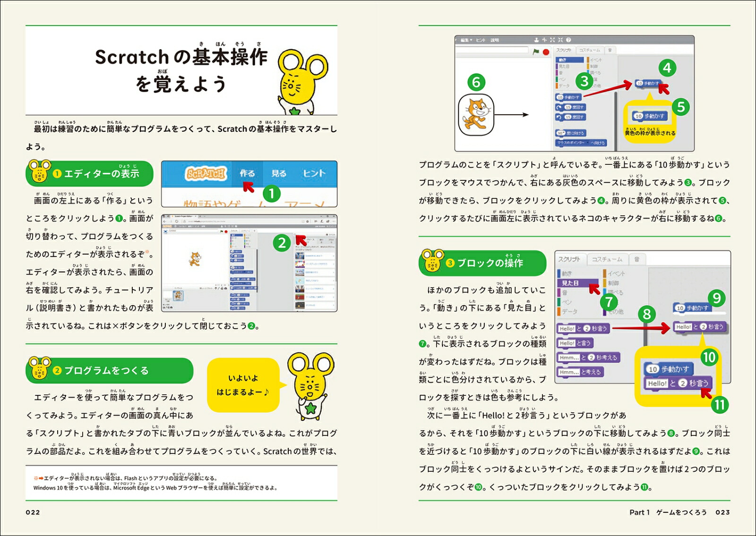Screen dimensions: 756x536
Task: Expand the second tutorial row via its arrow
Action: (334, 264)
